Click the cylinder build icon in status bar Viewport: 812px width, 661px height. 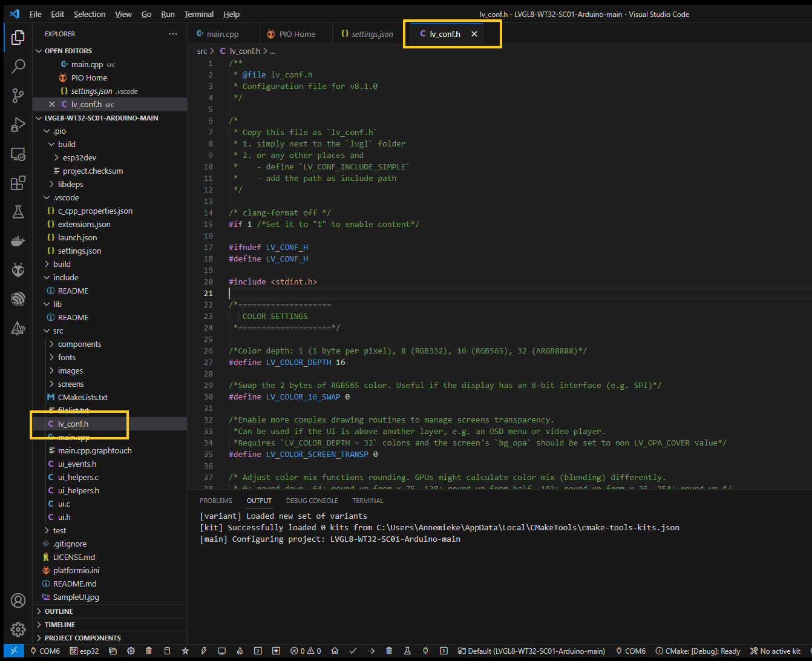click(x=168, y=651)
